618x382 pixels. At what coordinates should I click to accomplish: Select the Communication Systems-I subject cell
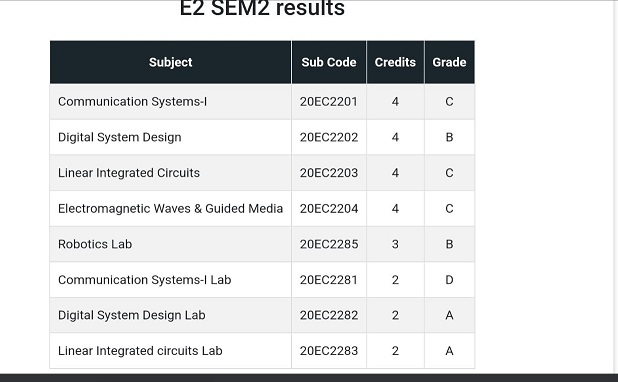pyautogui.click(x=170, y=102)
